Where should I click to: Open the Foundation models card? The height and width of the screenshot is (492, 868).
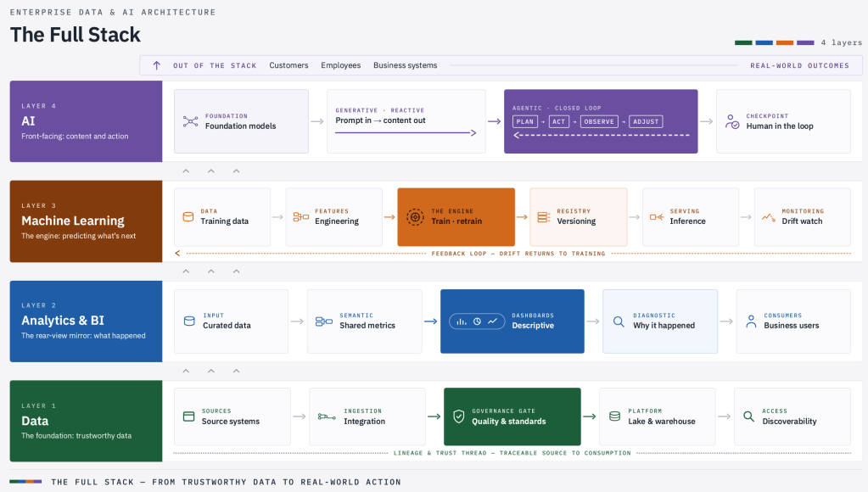241,121
